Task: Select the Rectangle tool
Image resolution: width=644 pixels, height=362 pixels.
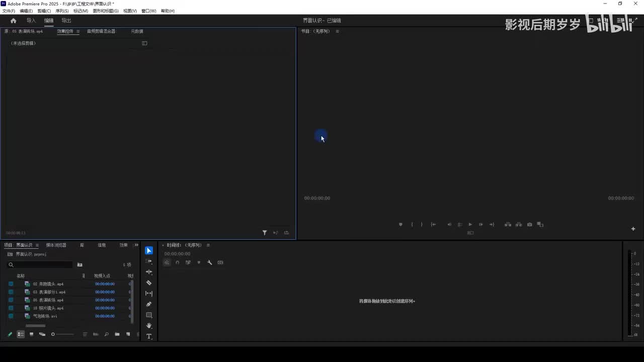Action: pyautogui.click(x=149, y=315)
